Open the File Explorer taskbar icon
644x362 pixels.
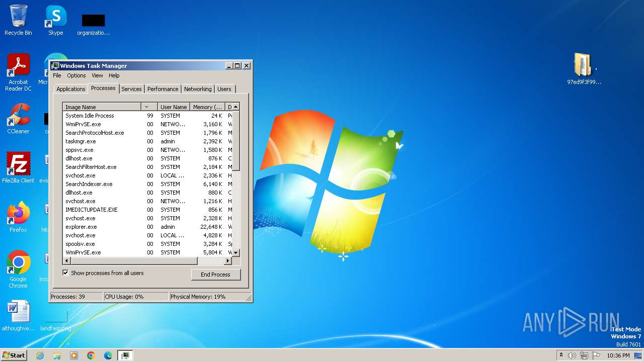(x=57, y=355)
